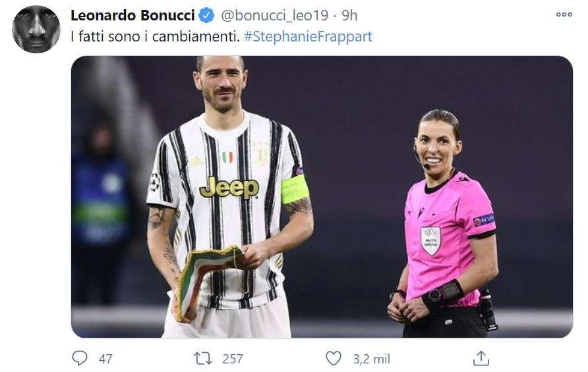Click the 9h timestamp

[349, 15]
